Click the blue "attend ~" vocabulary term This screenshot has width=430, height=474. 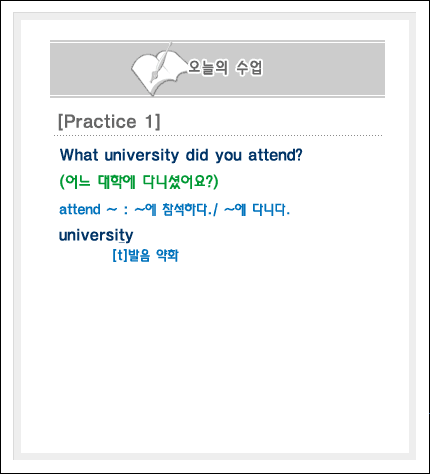(x=88, y=210)
